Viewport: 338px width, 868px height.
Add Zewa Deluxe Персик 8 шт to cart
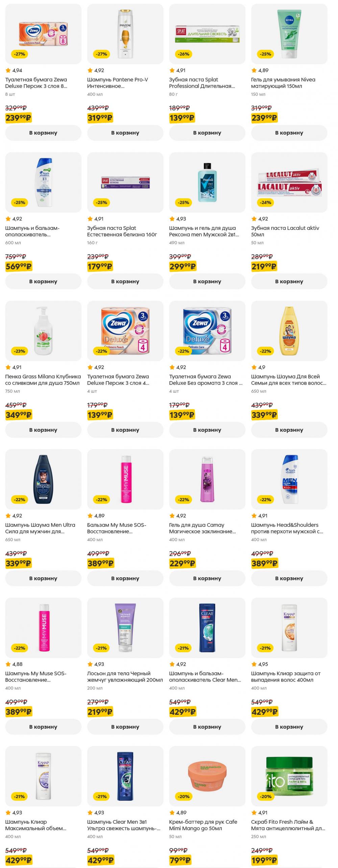pos(43,133)
